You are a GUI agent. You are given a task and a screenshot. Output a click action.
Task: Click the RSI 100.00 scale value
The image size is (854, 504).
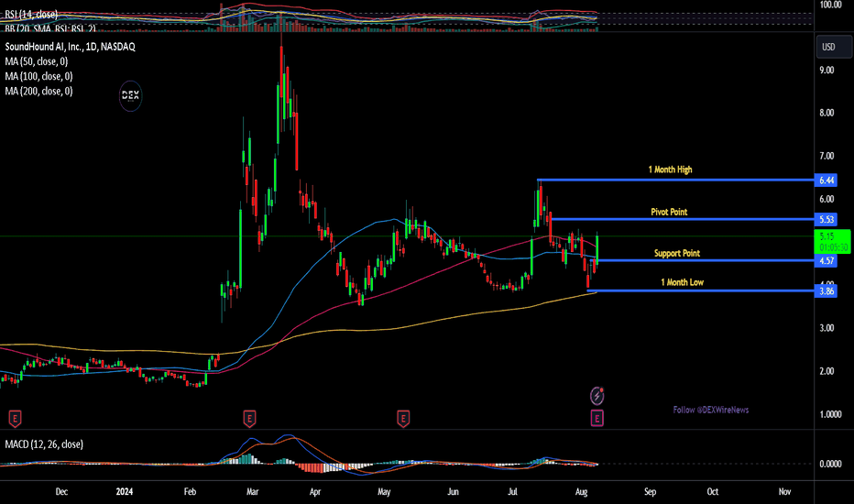point(830,5)
